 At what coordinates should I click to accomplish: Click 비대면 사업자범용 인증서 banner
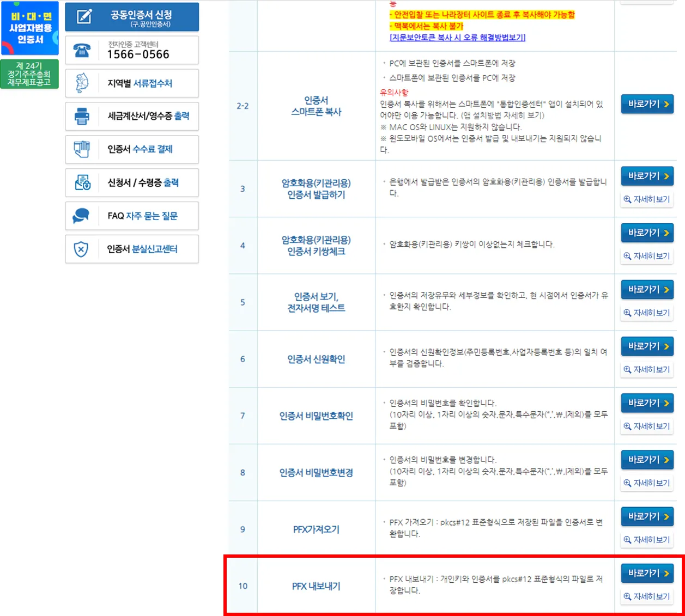point(30,28)
